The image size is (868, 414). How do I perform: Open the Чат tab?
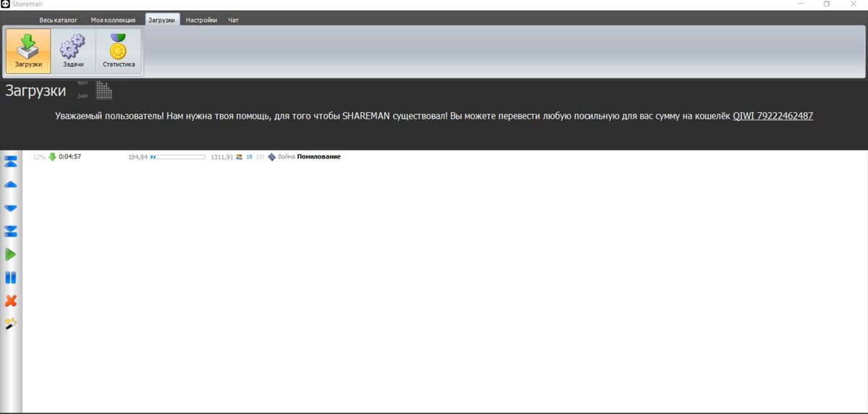coord(234,20)
